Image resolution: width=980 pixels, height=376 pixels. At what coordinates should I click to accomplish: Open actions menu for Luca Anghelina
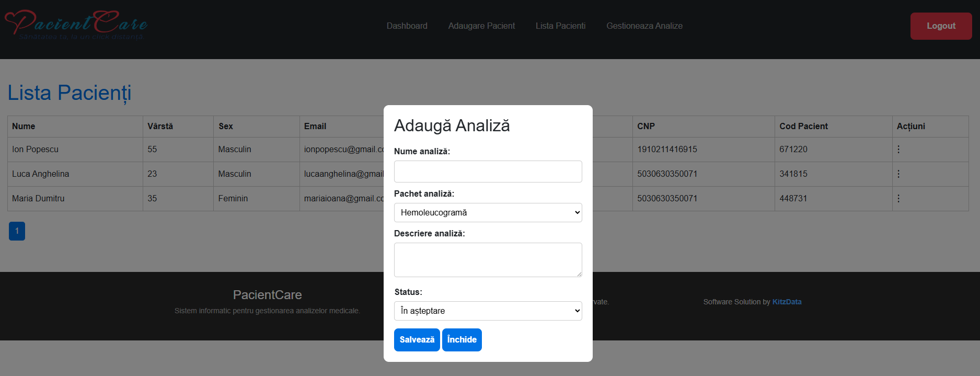898,174
